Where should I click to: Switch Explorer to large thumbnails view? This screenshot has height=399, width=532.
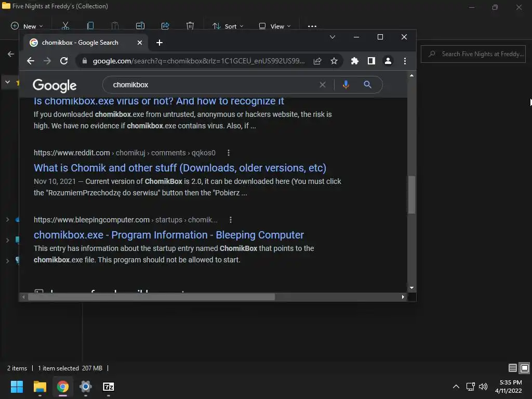coord(525,368)
